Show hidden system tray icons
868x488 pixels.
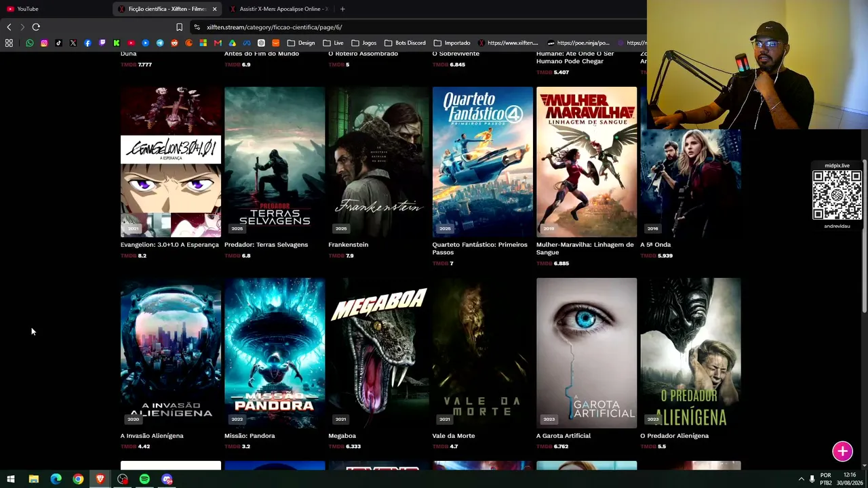(x=801, y=479)
